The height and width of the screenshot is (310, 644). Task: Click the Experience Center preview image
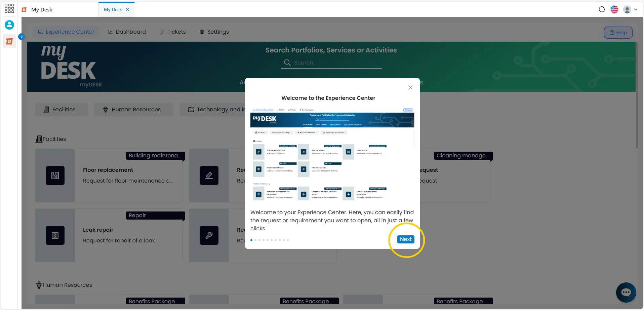coord(332,154)
